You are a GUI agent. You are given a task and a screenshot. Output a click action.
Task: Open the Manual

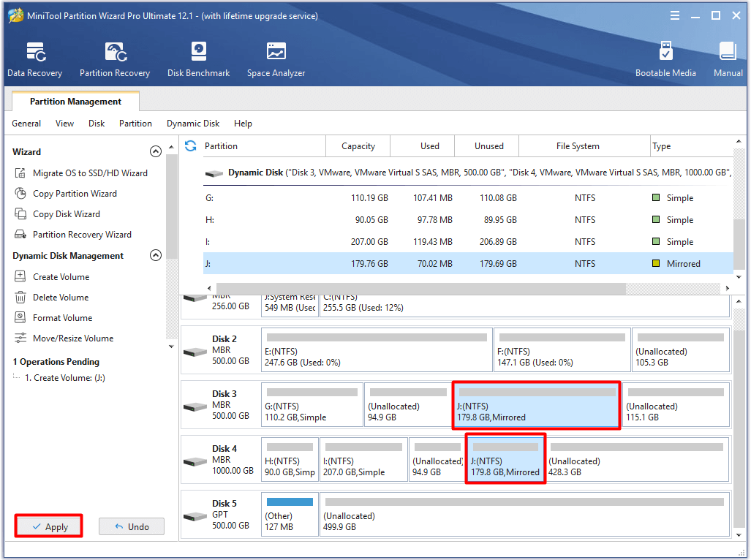(728, 59)
